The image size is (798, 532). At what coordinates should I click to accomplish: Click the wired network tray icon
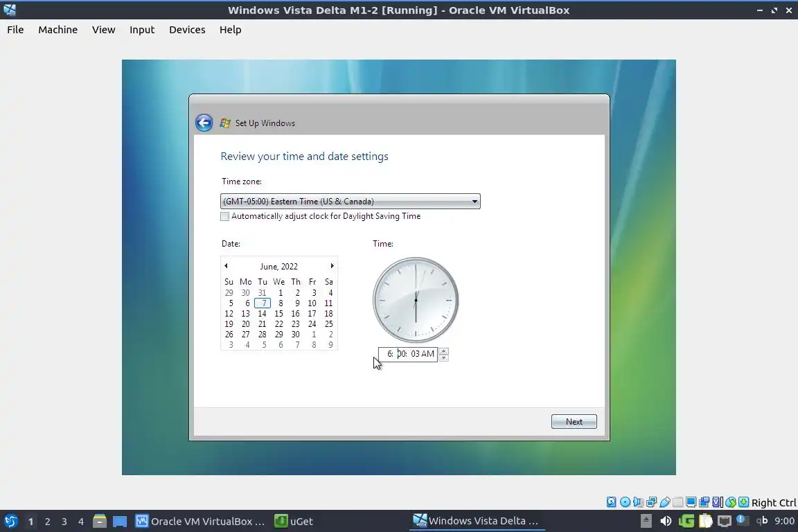coord(724,520)
